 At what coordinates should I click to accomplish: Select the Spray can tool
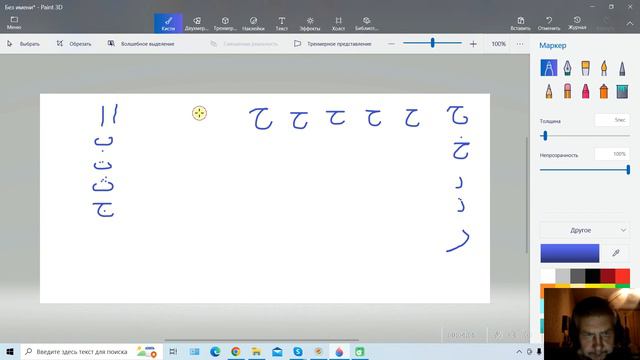[604, 91]
